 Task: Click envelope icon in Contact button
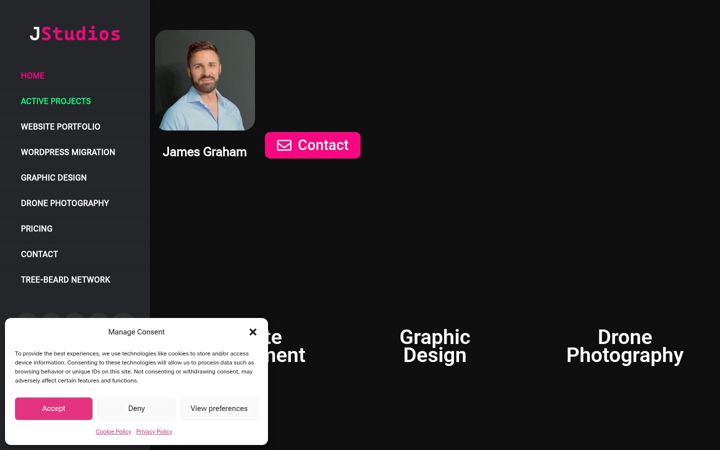284,145
